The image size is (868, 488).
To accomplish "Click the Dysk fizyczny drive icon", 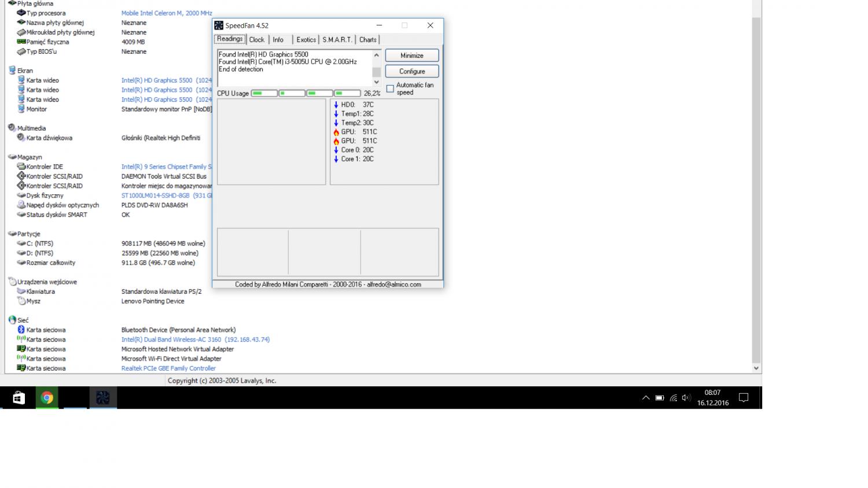I will [21, 195].
